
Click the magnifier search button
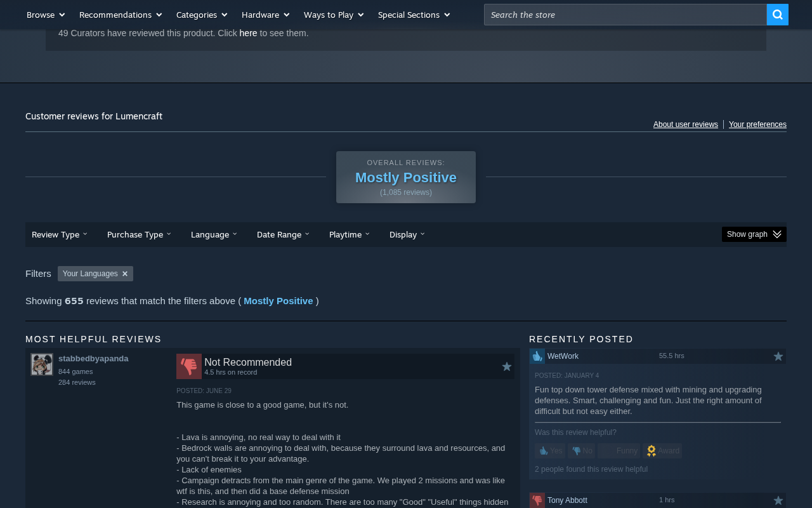[x=777, y=15]
